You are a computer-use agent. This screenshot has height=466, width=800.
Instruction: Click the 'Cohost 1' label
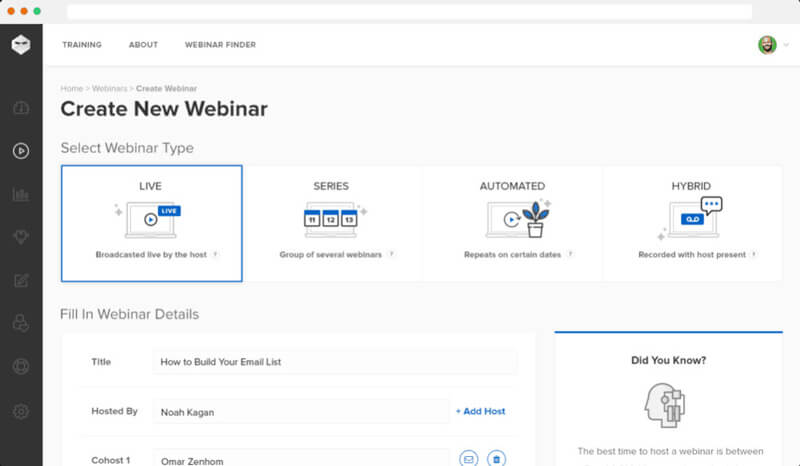point(111,460)
